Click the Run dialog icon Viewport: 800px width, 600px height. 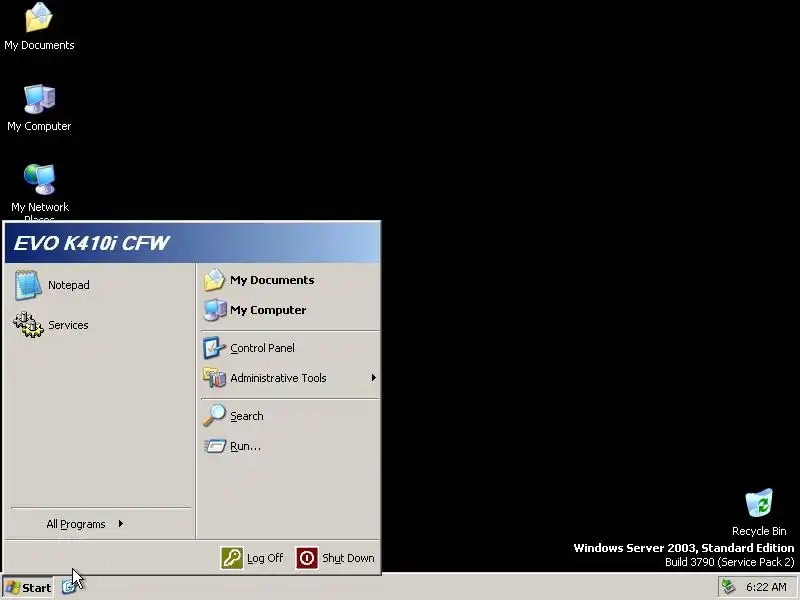(215, 446)
